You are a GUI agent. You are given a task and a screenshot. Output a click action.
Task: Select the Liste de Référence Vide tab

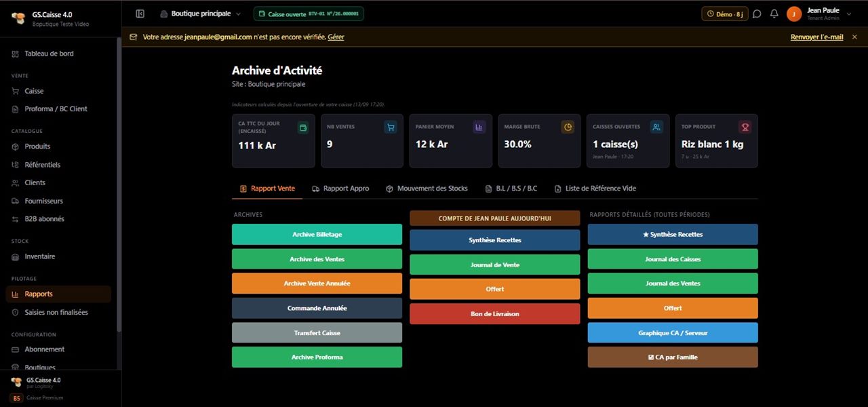coord(595,189)
